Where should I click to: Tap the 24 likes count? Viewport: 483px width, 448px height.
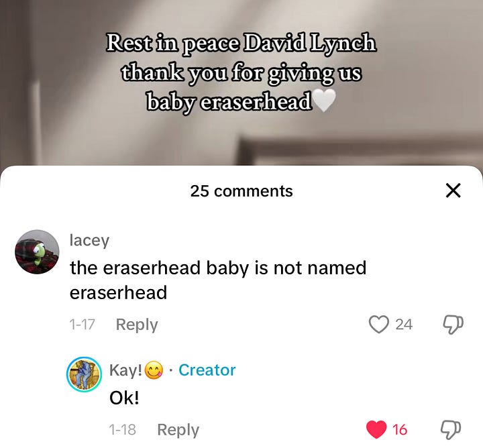(x=404, y=325)
